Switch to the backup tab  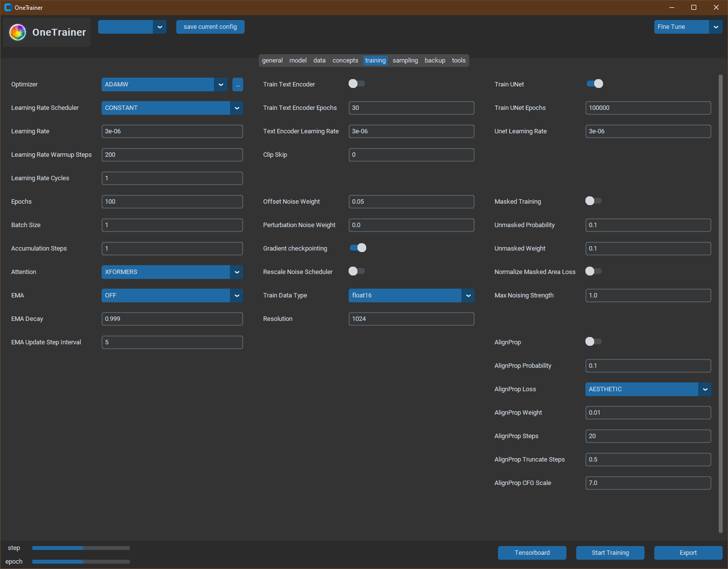(x=435, y=60)
